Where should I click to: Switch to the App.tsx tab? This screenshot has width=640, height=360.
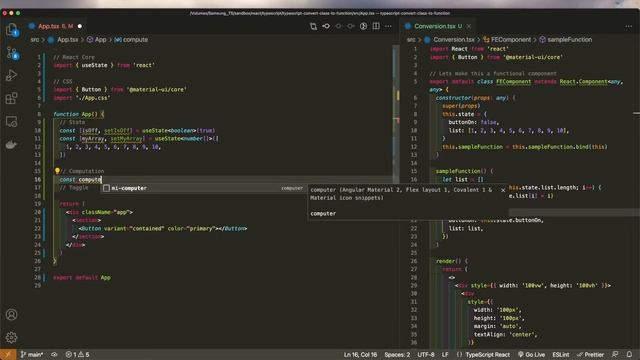(x=56, y=26)
